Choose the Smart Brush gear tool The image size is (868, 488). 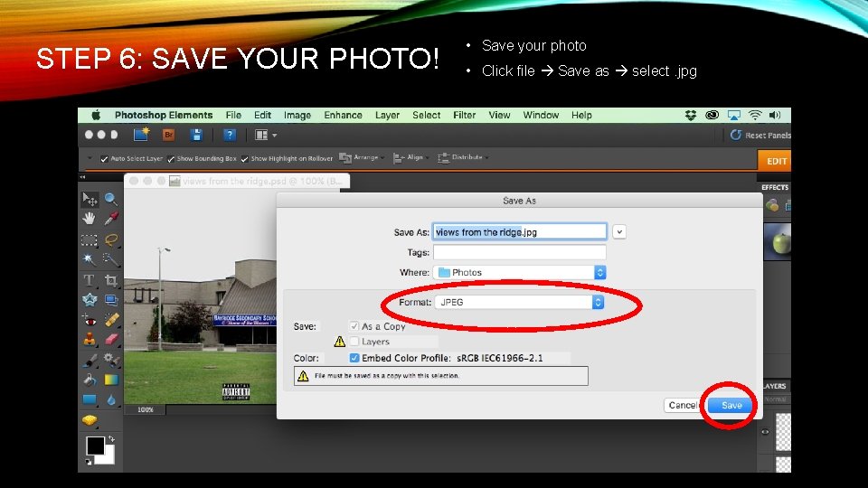click(x=110, y=361)
